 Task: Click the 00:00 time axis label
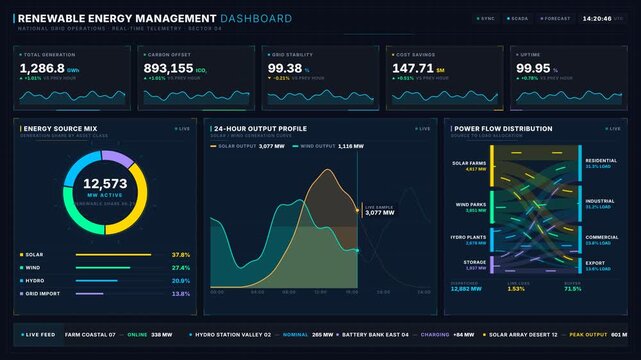click(217, 292)
